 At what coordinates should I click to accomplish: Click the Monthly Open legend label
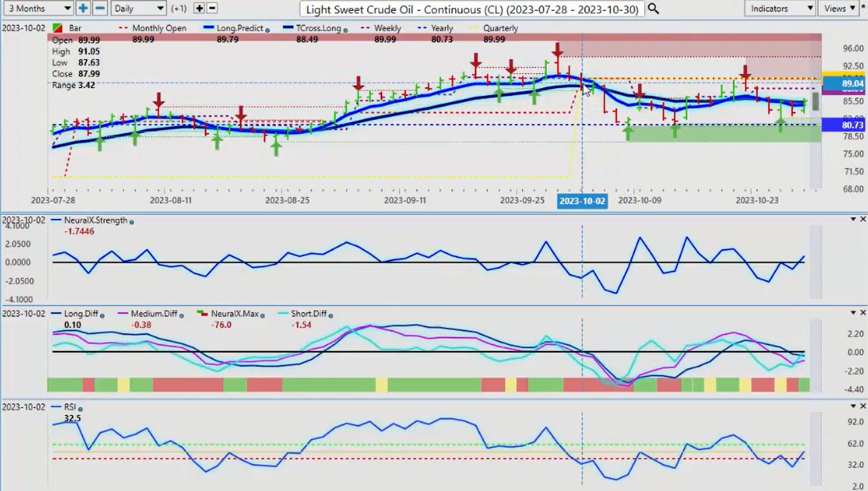pos(159,29)
